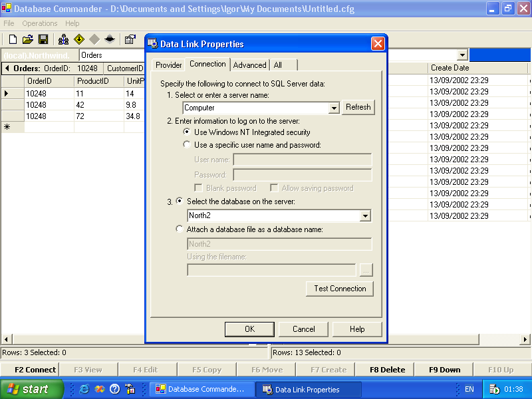
Task: Choose Use a specific user name and password
Action: coord(188,145)
